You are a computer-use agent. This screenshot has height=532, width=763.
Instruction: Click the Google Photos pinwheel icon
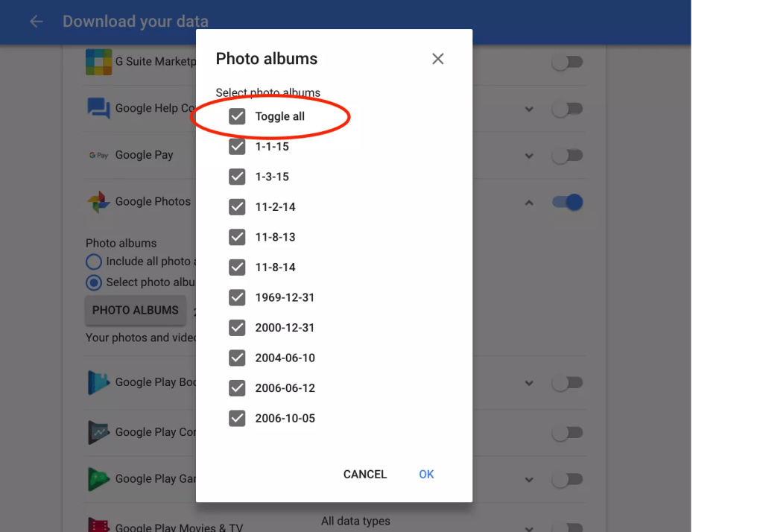(98, 202)
